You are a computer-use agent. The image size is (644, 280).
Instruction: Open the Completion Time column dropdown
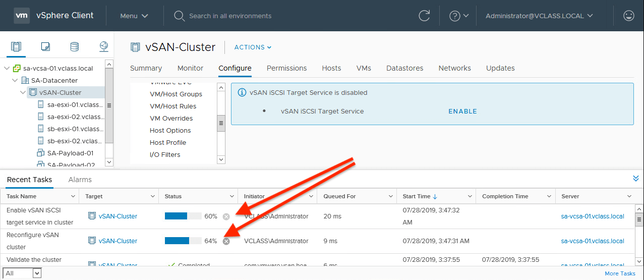tap(550, 196)
